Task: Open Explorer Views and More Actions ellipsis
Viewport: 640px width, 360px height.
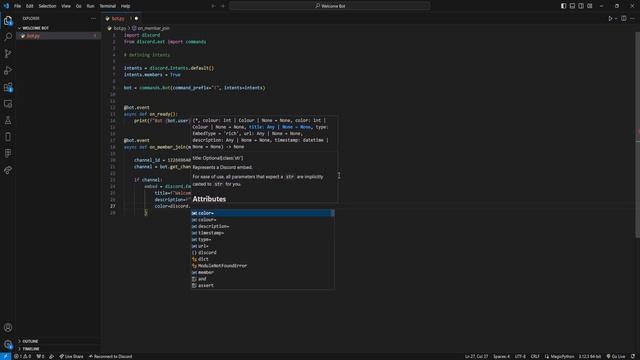Action: 93,18
